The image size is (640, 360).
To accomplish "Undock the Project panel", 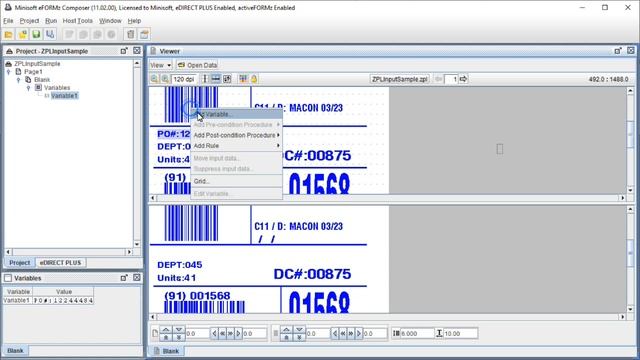I will 124,51.
